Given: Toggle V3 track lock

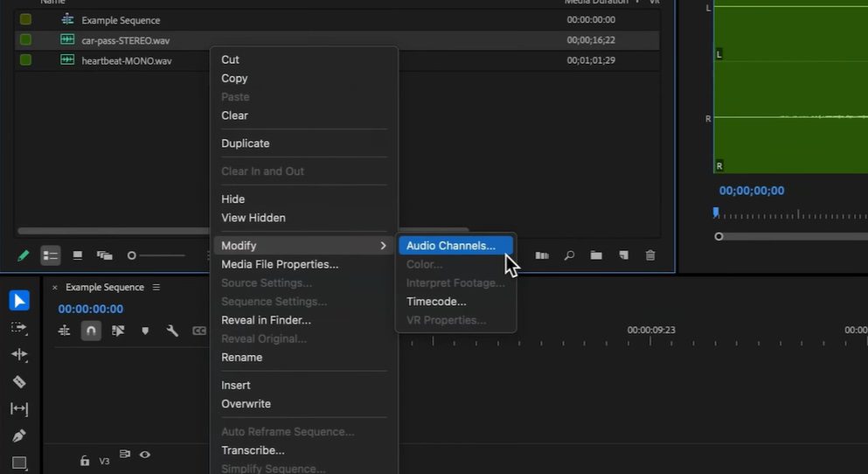Looking at the screenshot, I should pyautogui.click(x=85, y=460).
